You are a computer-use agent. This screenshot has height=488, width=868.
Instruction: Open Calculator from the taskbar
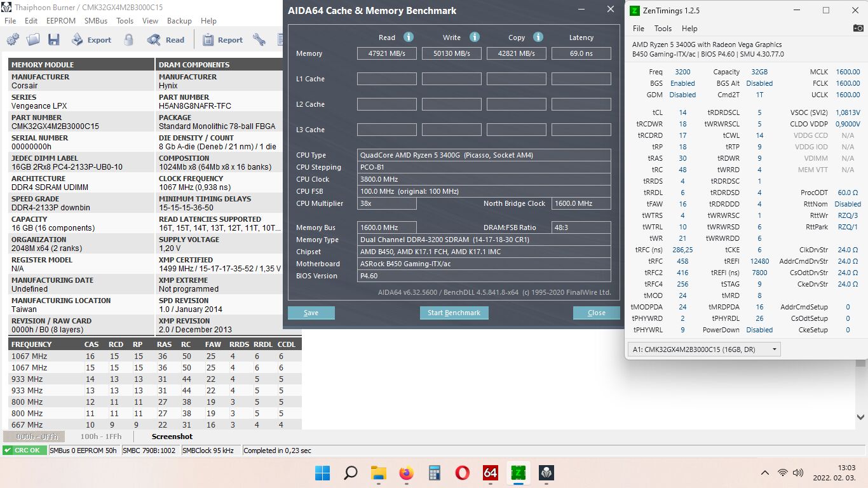[x=435, y=473]
